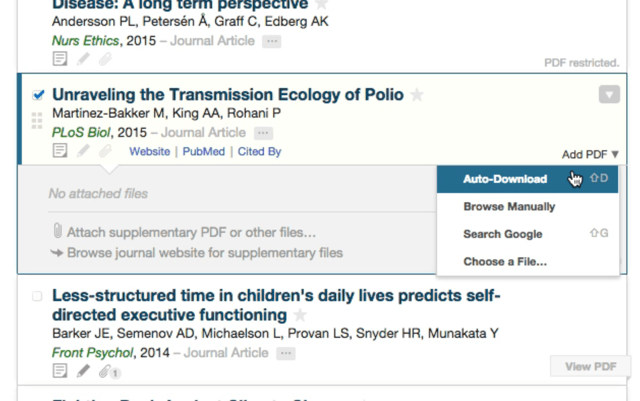Open notes icon for Polio article
640x401 pixels.
pos(60,151)
